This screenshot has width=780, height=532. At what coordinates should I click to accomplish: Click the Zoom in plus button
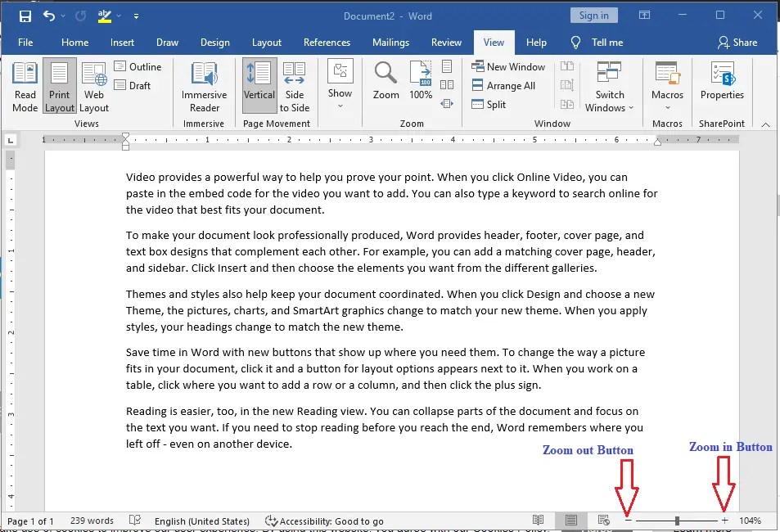coord(725,521)
